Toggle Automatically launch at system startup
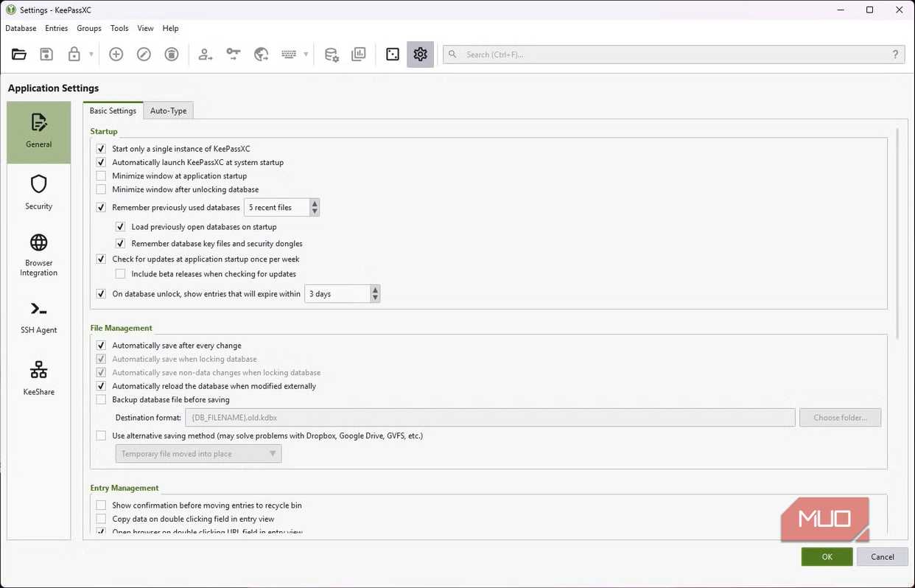915x588 pixels. tap(102, 162)
